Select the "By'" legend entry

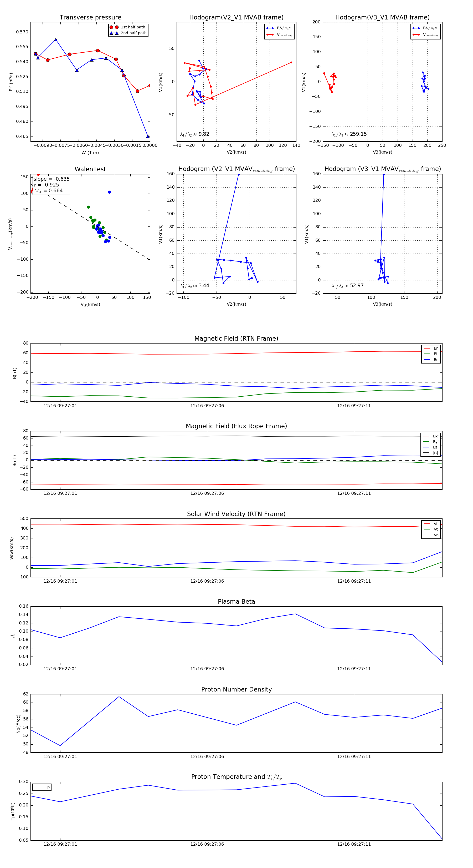pos(431,442)
